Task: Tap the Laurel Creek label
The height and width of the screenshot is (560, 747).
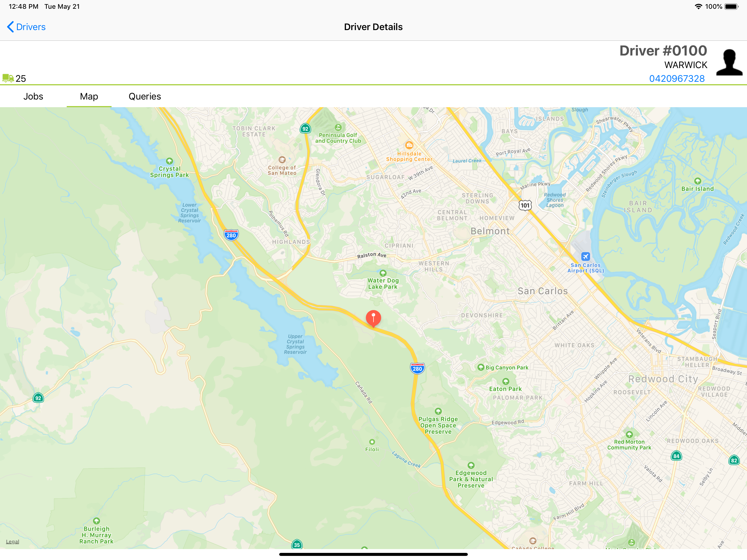Action: [467, 161]
